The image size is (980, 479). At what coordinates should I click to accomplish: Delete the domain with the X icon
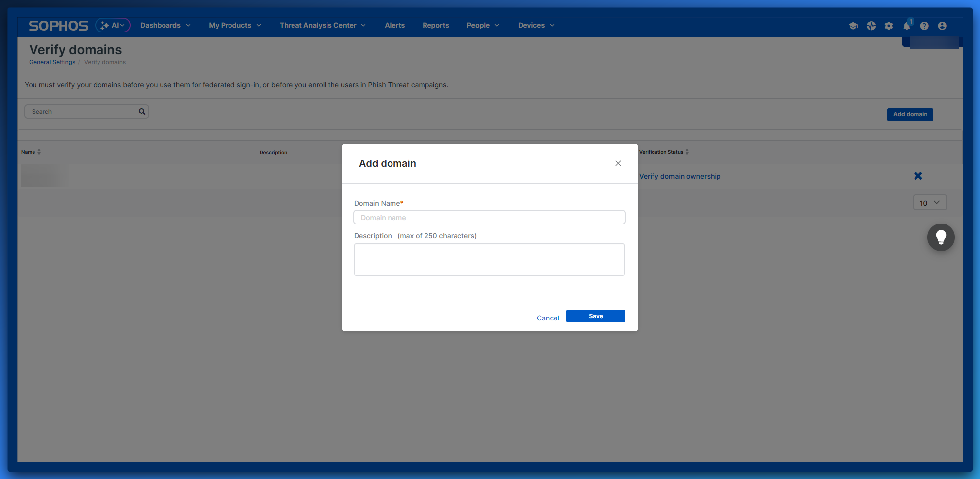pos(918,176)
